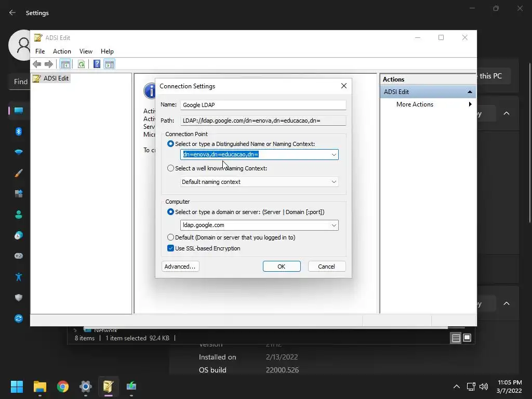The width and height of the screenshot is (532, 399).
Task: Confirm connection settings with OK
Action: (x=282, y=267)
